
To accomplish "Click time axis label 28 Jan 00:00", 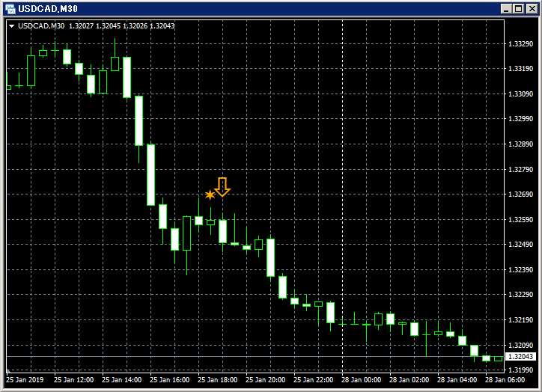I will 362,380.
